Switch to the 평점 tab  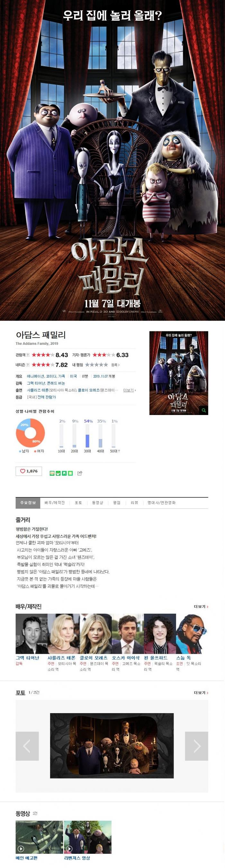click(x=117, y=503)
